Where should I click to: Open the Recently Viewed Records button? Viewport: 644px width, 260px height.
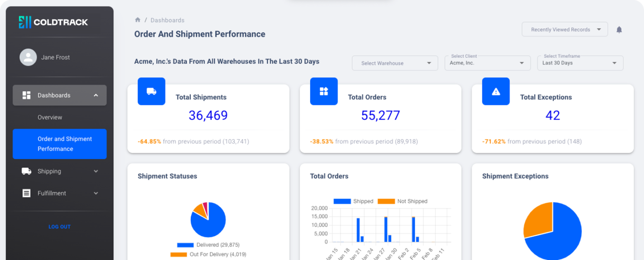(x=564, y=29)
